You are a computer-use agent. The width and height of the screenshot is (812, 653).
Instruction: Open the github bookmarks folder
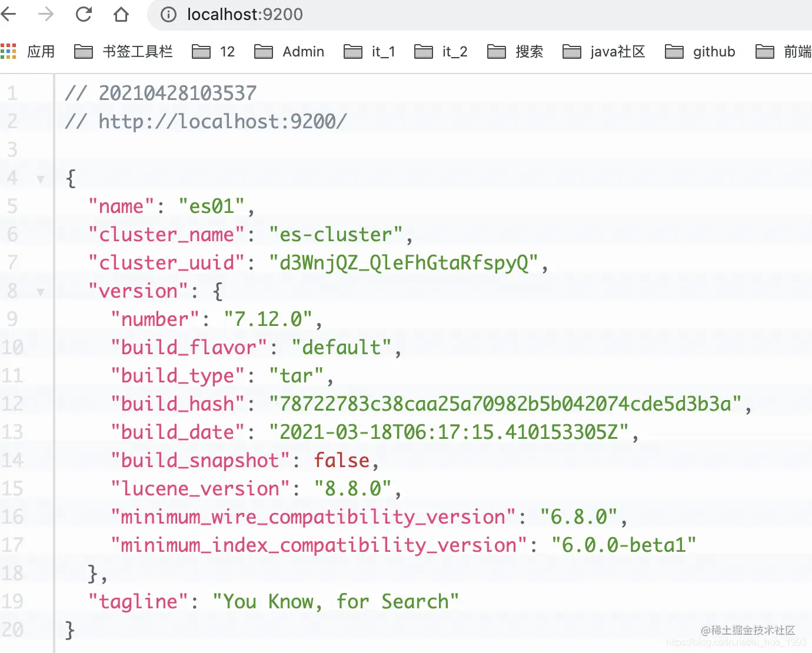coord(700,52)
